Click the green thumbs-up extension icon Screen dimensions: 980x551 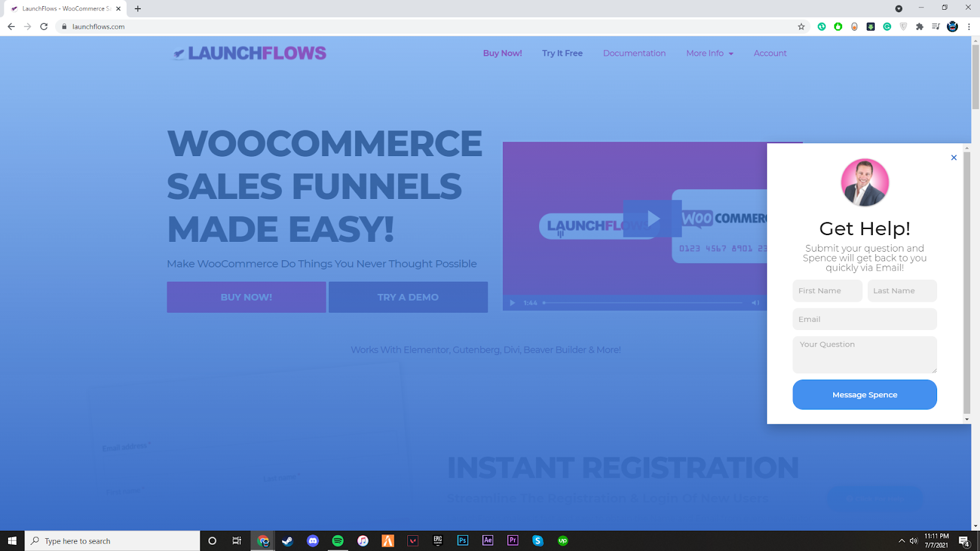pyautogui.click(x=838, y=26)
